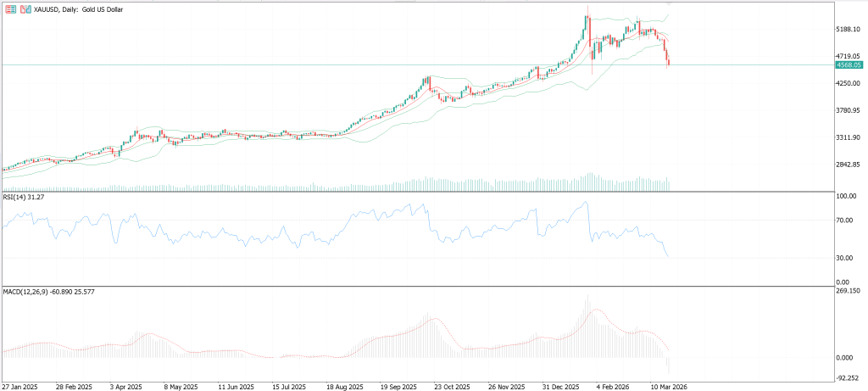
Task: Click the 4719.05 price scale label
Action: (x=848, y=56)
